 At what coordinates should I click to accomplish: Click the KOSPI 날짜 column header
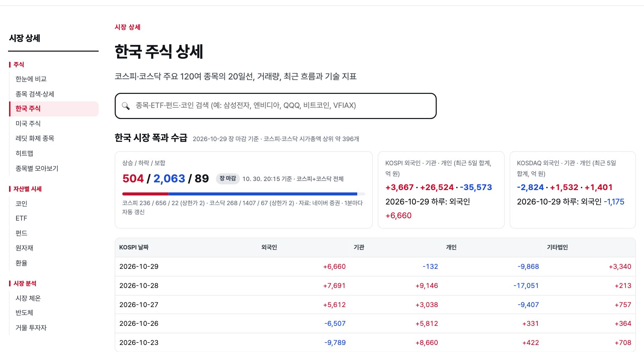134,247
